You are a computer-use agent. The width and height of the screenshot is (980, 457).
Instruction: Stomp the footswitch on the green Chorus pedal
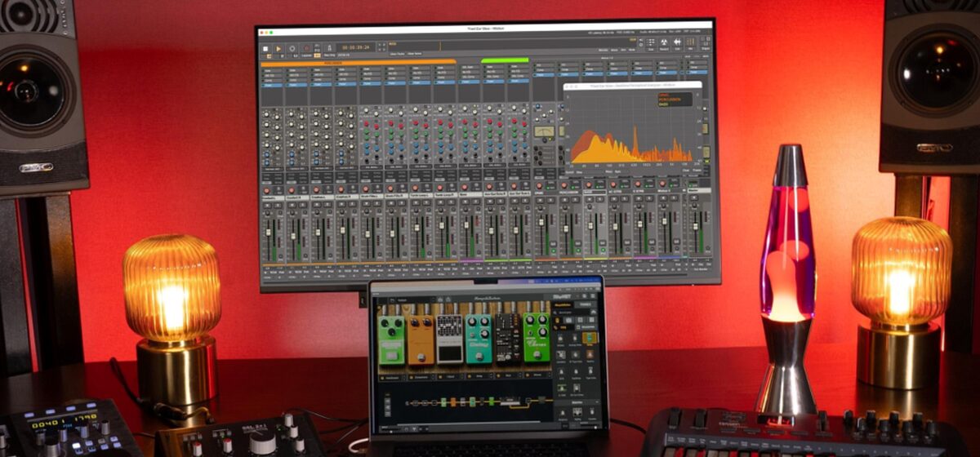[x=537, y=354]
